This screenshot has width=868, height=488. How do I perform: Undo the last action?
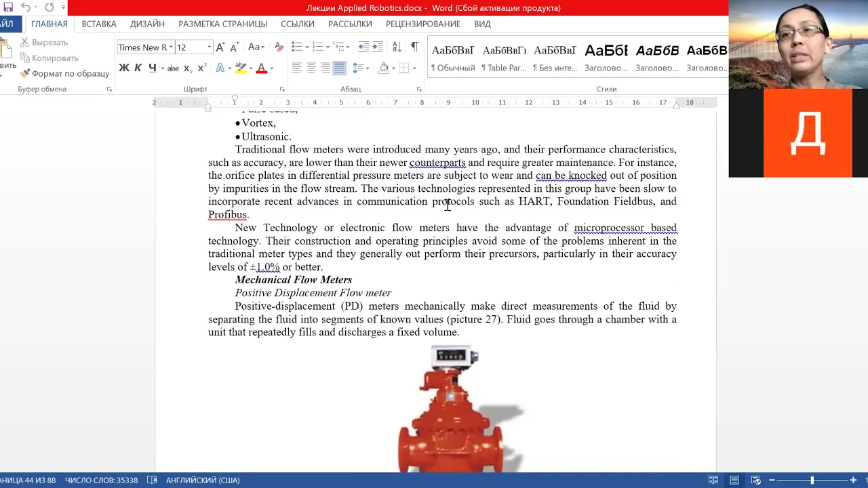point(25,7)
